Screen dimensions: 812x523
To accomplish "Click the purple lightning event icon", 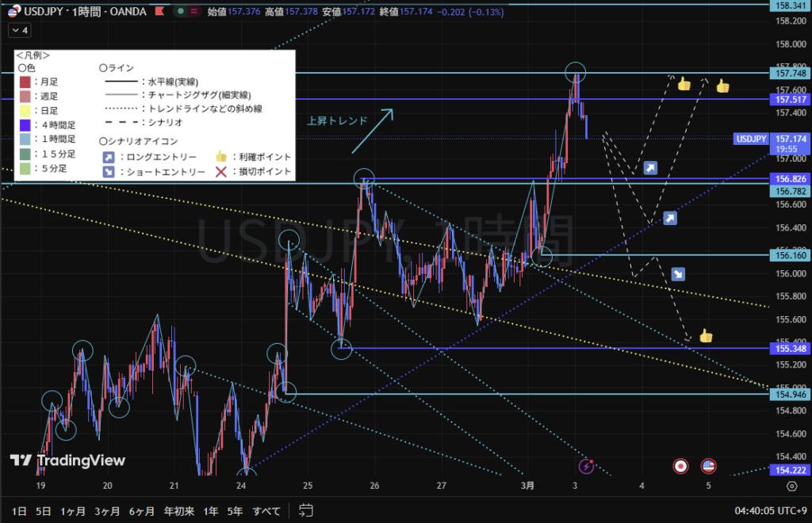I will click(x=586, y=466).
